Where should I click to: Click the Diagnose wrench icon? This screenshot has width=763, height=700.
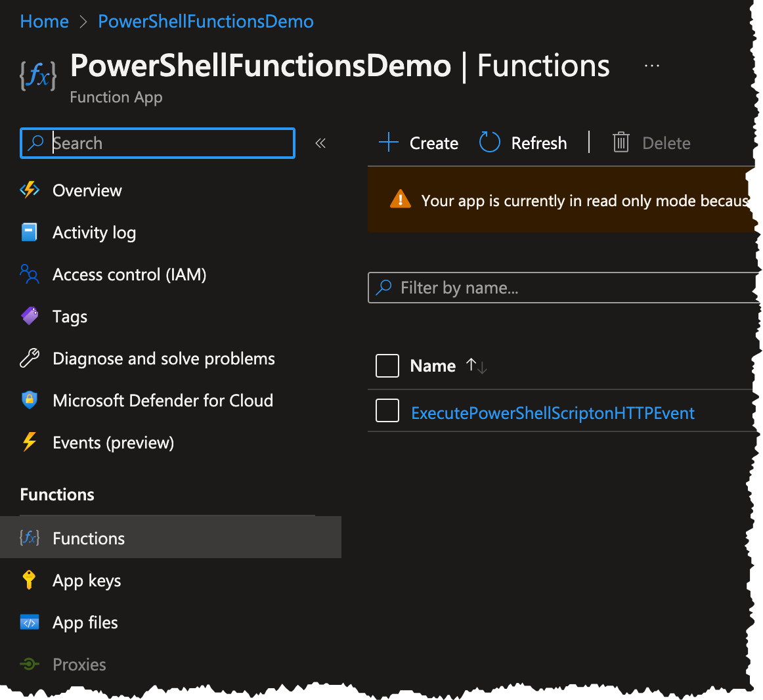click(x=30, y=358)
